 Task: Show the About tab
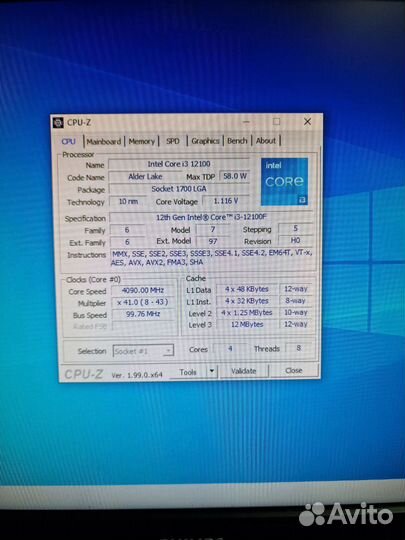tap(266, 141)
